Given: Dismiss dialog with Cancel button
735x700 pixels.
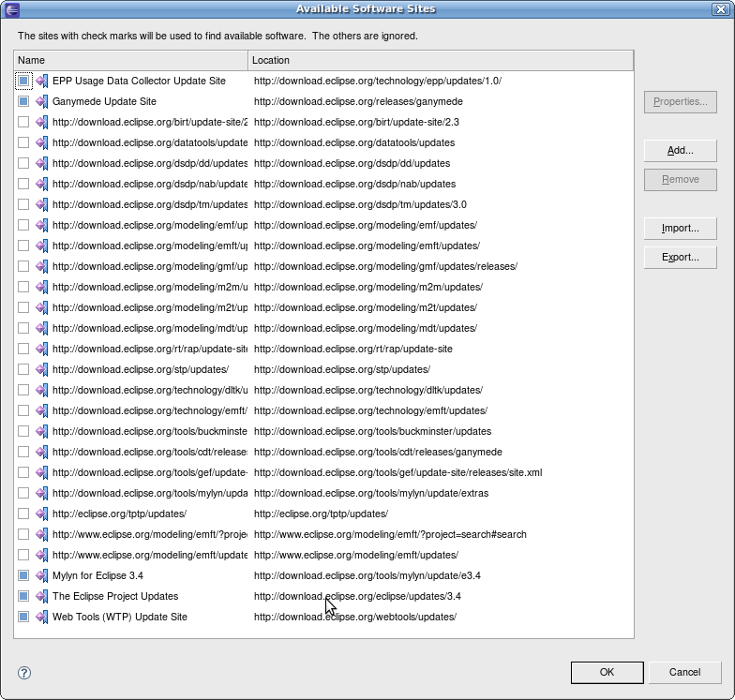Looking at the screenshot, I should tap(684, 673).
